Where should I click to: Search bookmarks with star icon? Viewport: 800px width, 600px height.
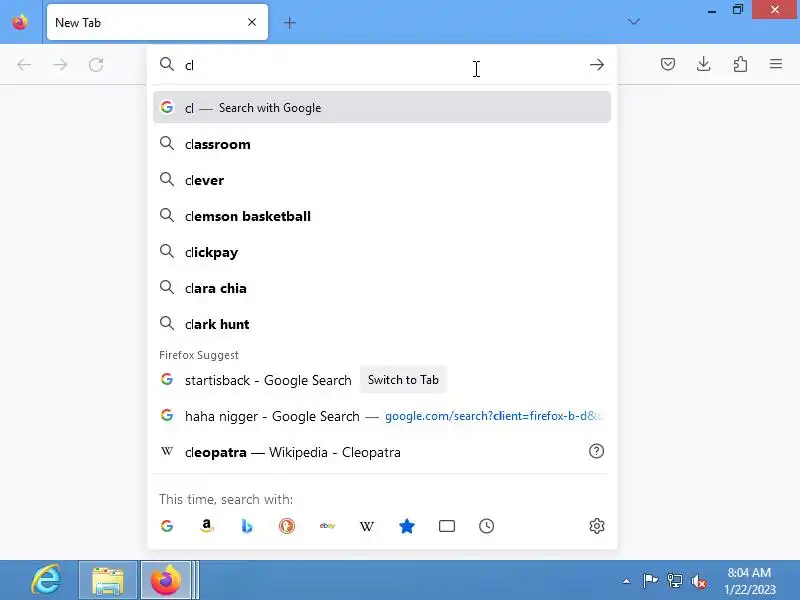click(x=407, y=526)
